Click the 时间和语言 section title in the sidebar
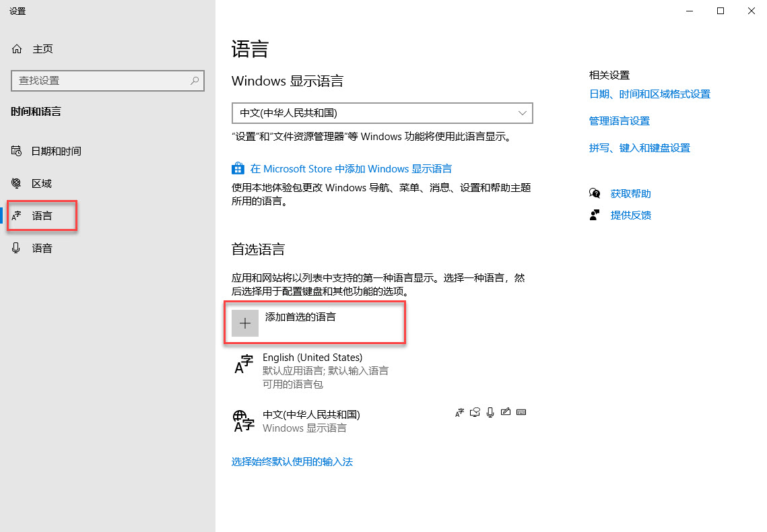Viewport: 767px width, 532px height. click(x=36, y=112)
